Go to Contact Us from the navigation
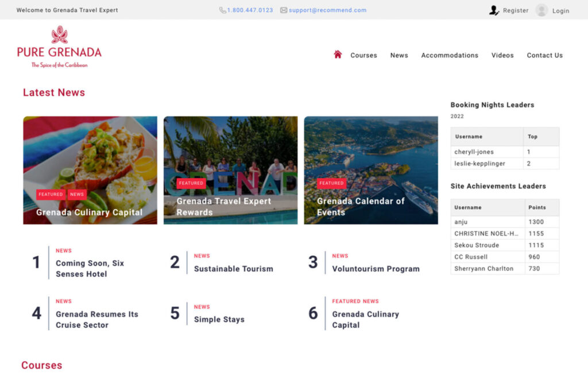The height and width of the screenshot is (378, 588). pyautogui.click(x=544, y=55)
